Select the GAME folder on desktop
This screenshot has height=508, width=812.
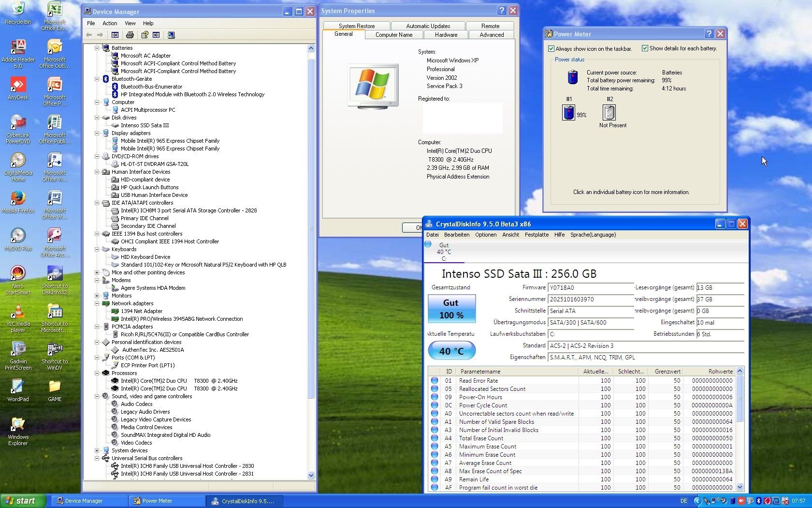[x=55, y=391]
